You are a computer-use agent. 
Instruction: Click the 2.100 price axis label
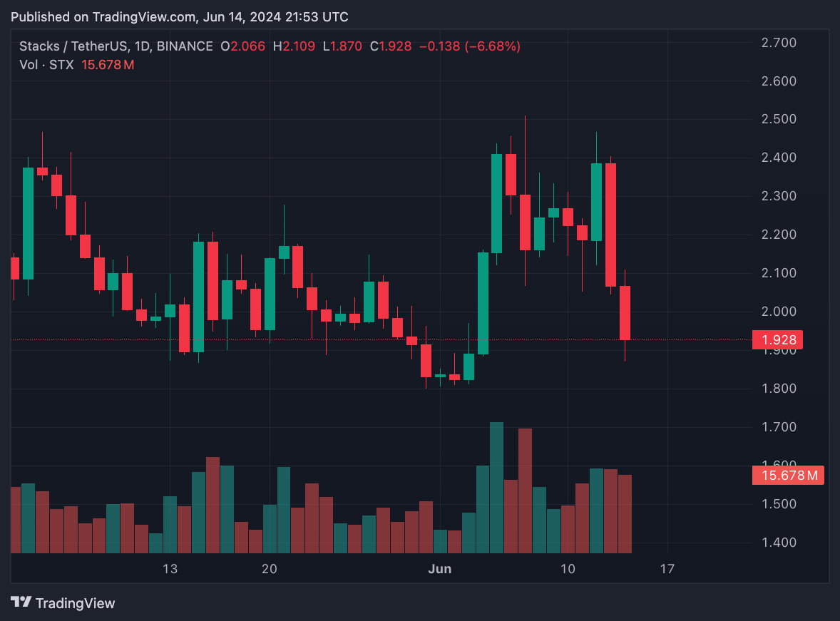point(779,273)
